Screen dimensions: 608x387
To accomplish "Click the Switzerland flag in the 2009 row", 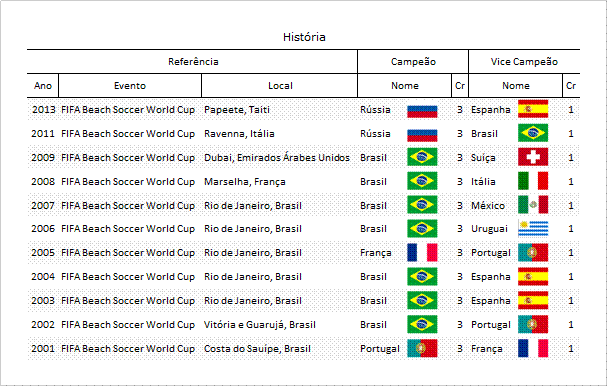I will coord(533,157).
